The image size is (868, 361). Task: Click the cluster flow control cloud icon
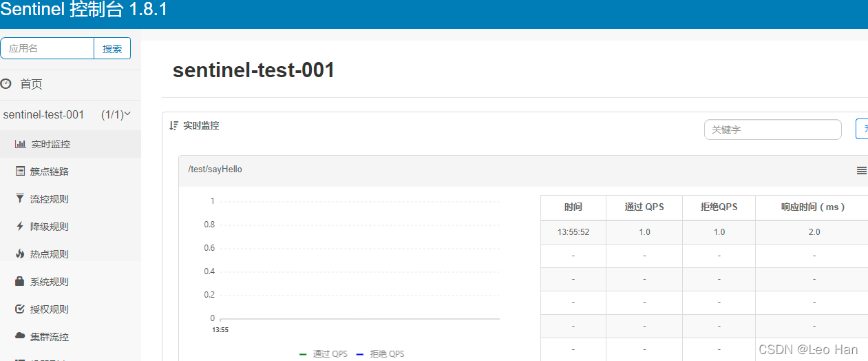coord(20,336)
